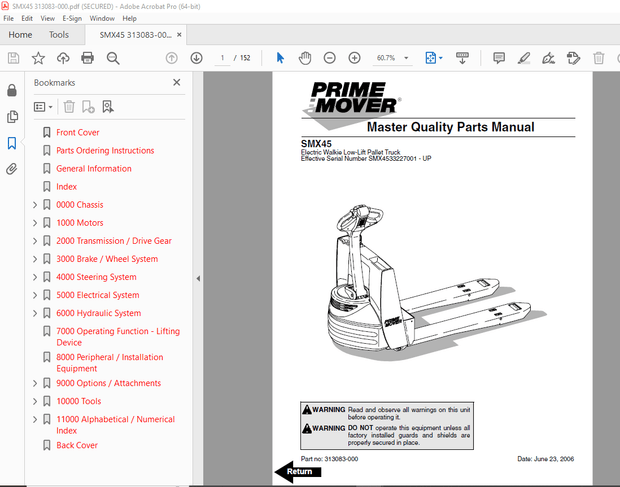Open the Back Cover bookmark
The height and width of the screenshot is (487, 620).
(x=77, y=445)
